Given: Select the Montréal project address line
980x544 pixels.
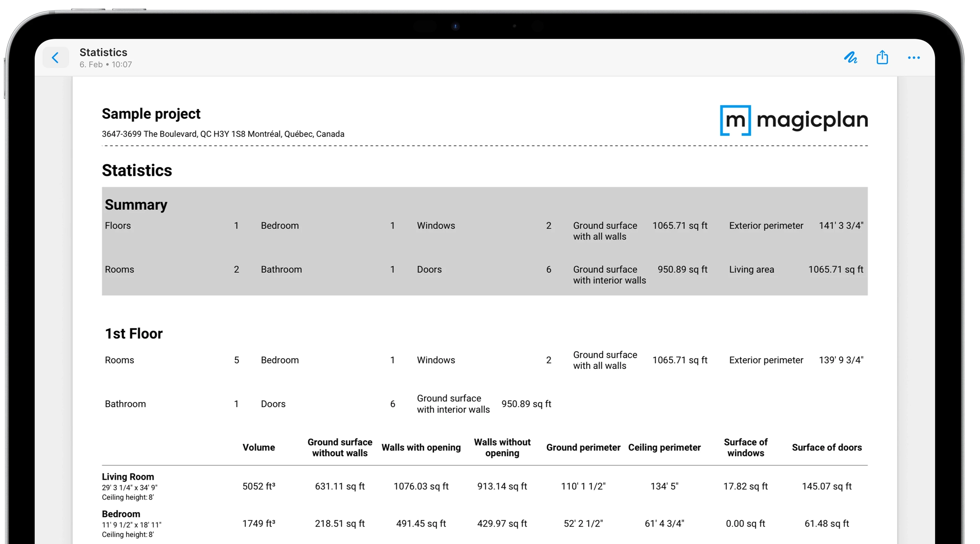Looking at the screenshot, I should 223,134.
